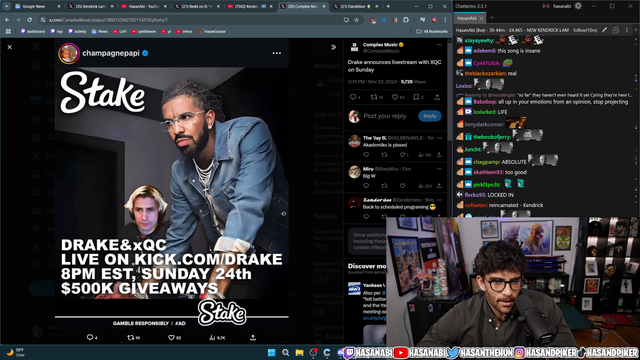
Task: Expand the All Bookmarks folder
Action: (x=432, y=31)
